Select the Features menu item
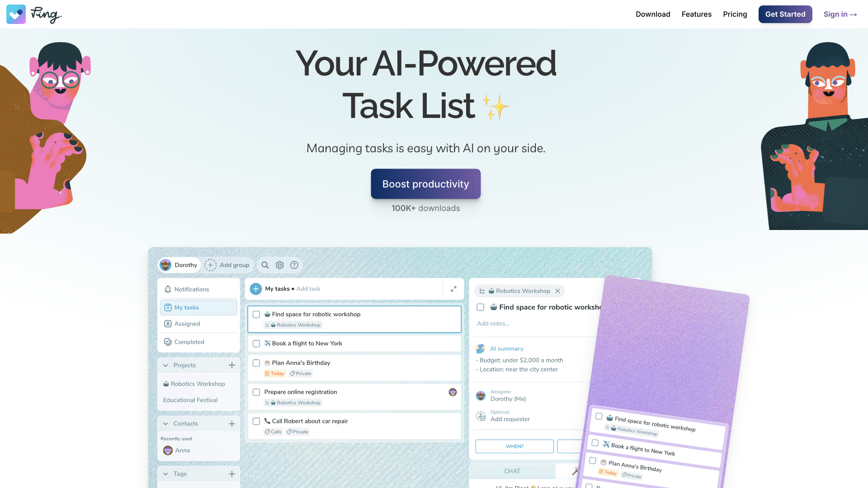 click(x=696, y=14)
